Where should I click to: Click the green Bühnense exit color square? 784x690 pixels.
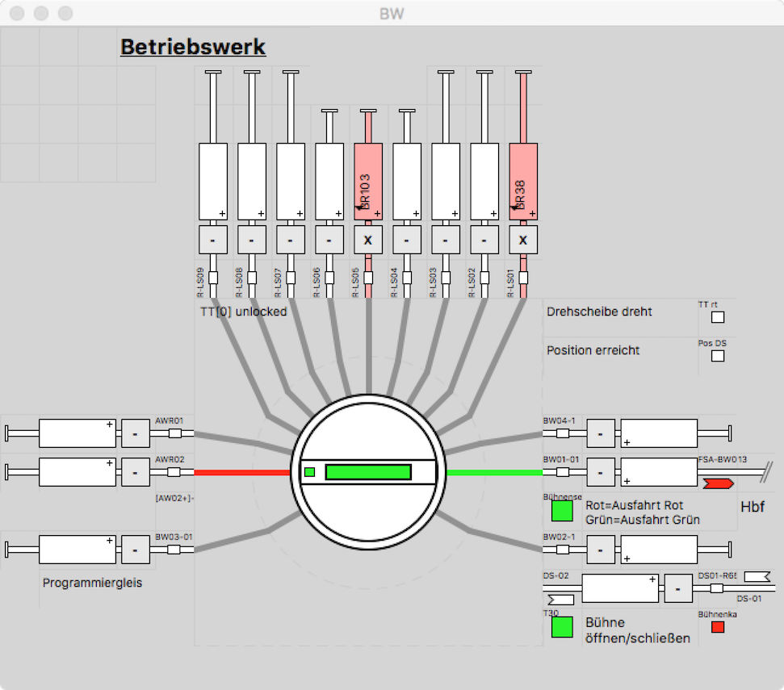[562, 511]
